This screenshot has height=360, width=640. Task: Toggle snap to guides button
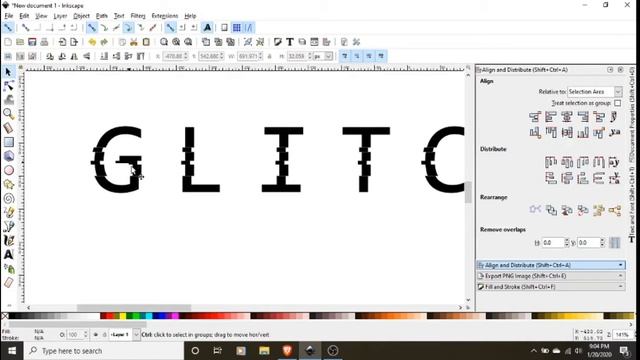(x=249, y=28)
